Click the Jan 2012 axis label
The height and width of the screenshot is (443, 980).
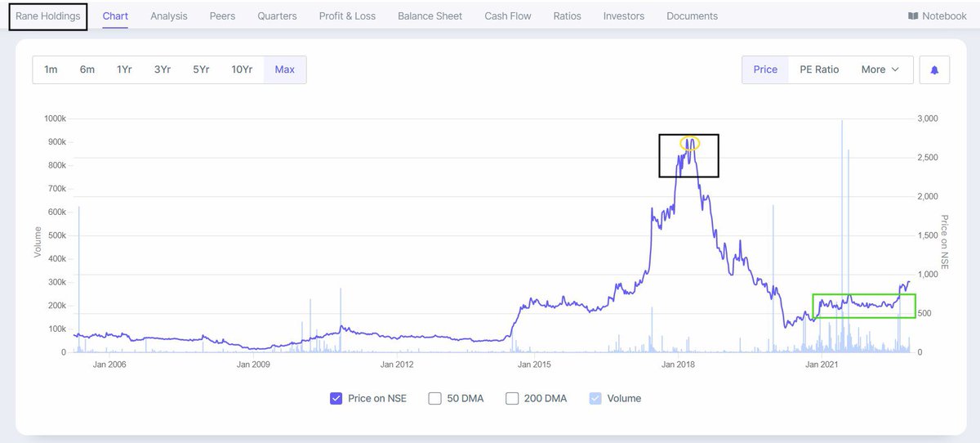(397, 365)
